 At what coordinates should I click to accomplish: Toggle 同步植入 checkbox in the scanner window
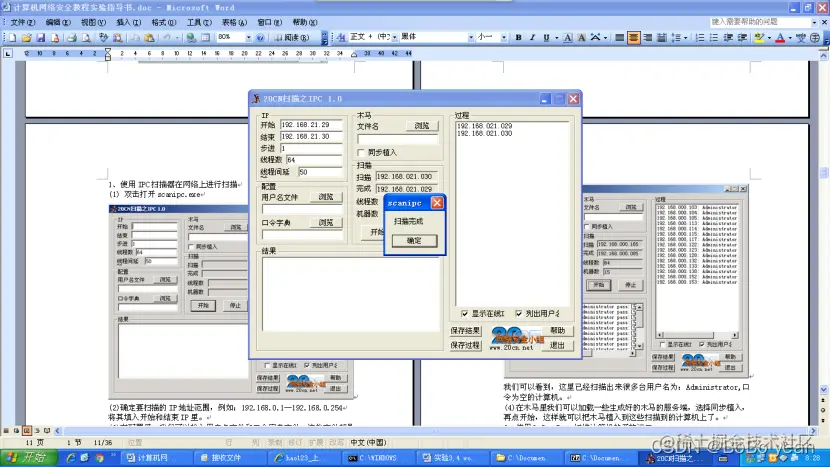[x=361, y=152]
